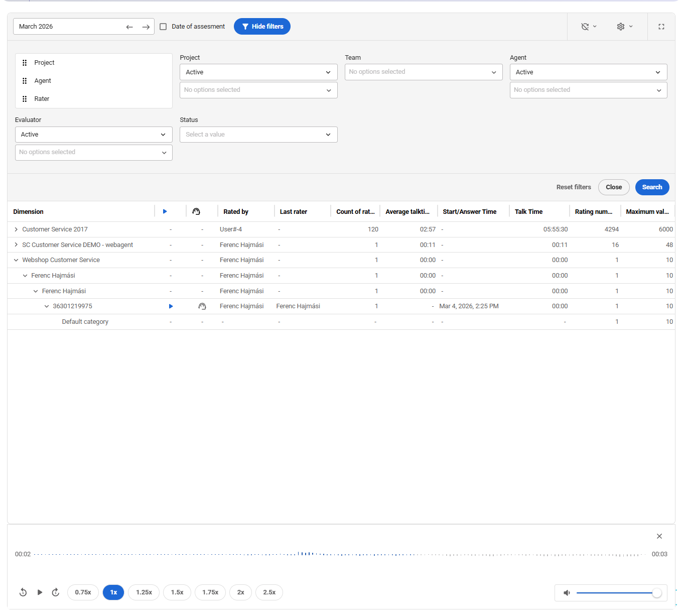This screenshot has height=616, width=682.
Task: Mute the audio volume speaker icon
Action: (567, 593)
